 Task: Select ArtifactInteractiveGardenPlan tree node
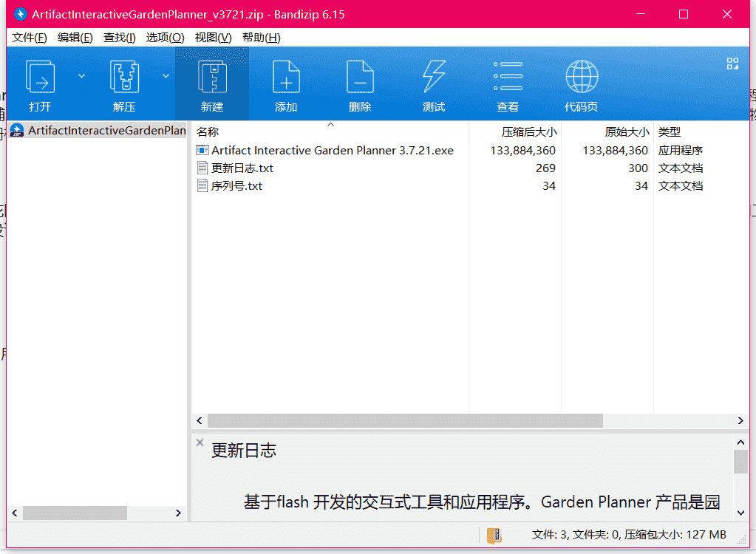click(98, 131)
